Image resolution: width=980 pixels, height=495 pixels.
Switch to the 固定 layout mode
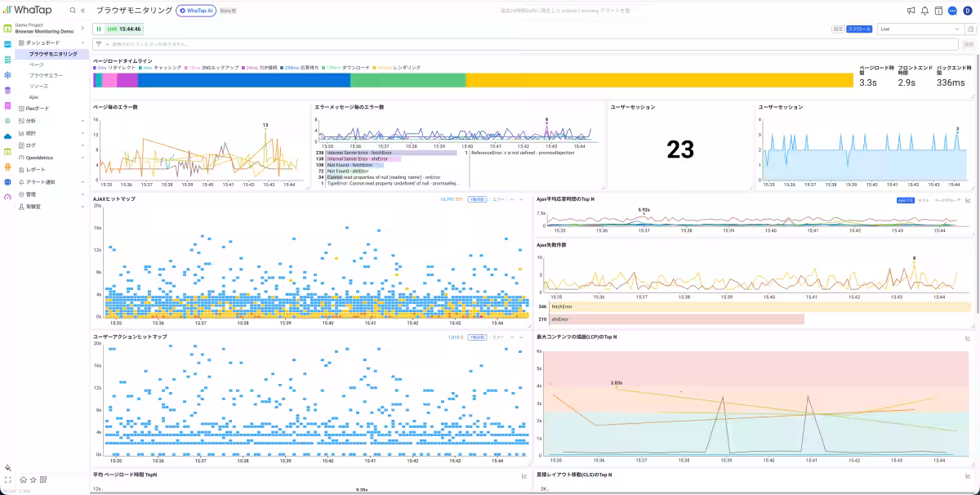[x=838, y=29]
